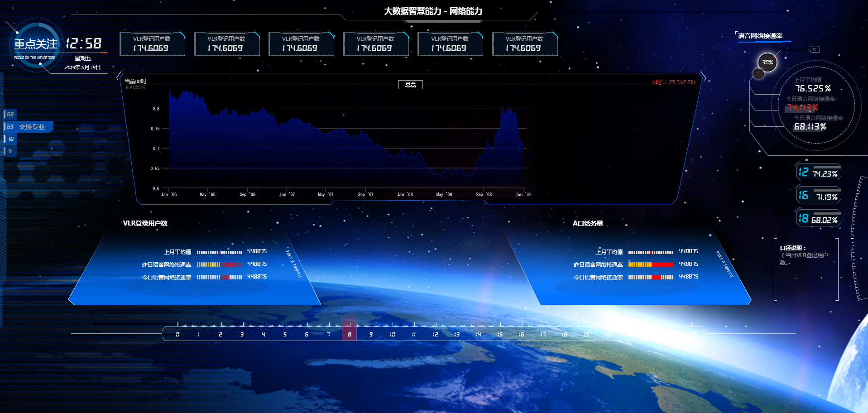Select sidebar item 71

point(10,151)
